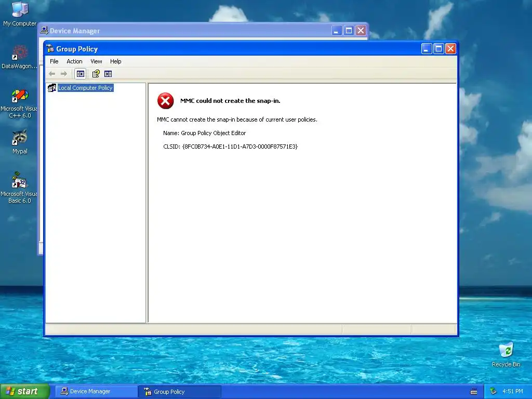Click the Local Computer Policy node icon

(52, 88)
